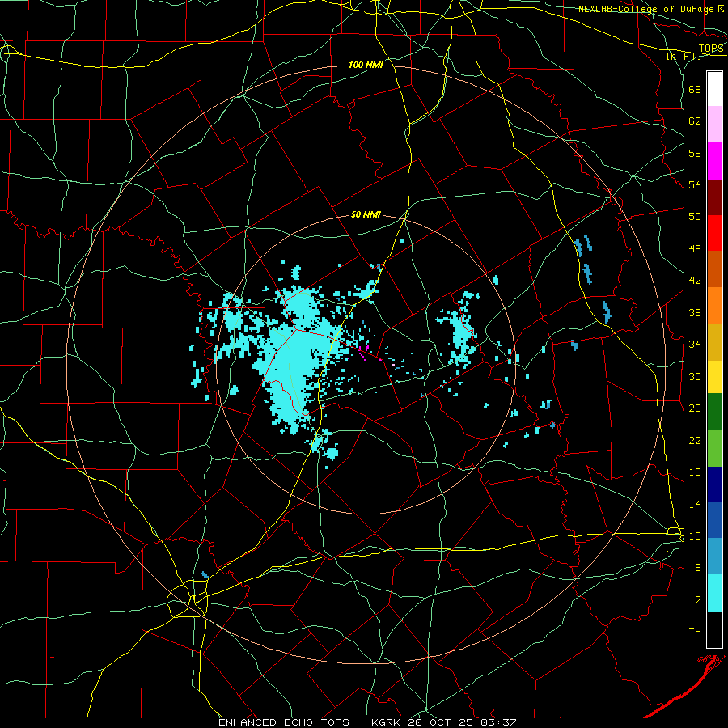Click the 100 NMI range ring label
The image size is (728, 728).
tap(366, 65)
